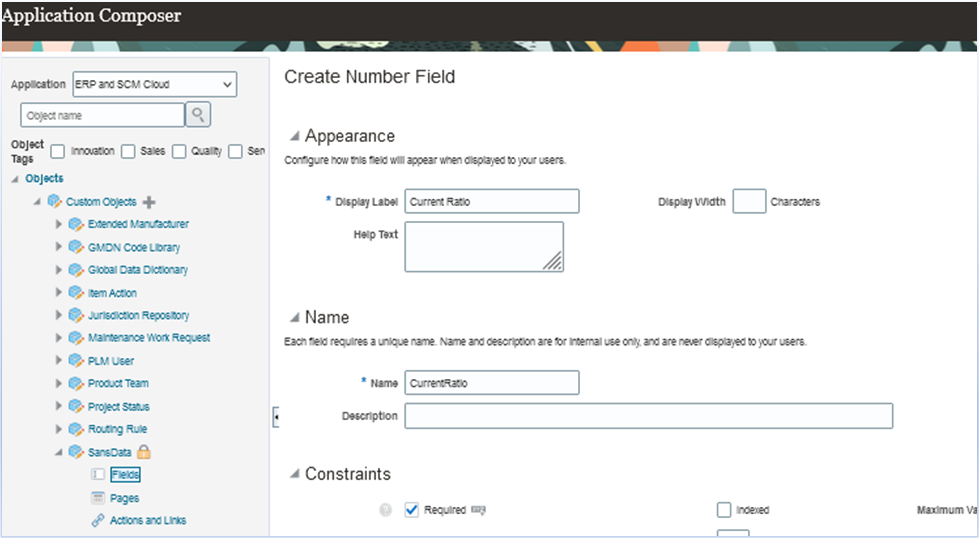This screenshot has height=538, width=979.
Task: Click the Fields node icon
Action: pos(98,474)
